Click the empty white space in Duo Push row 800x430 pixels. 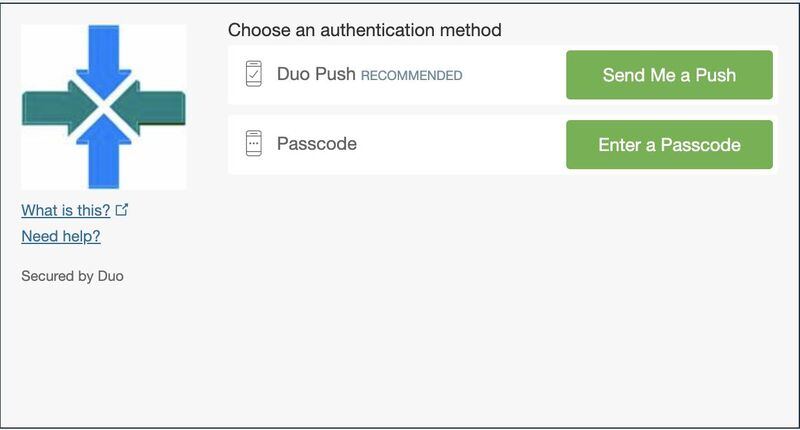coord(513,74)
